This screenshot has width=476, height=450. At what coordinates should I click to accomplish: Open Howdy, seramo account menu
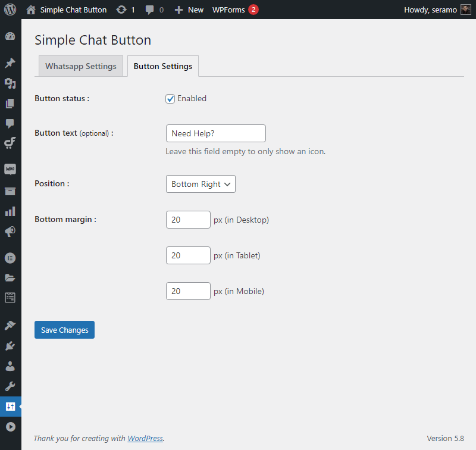[437, 10]
